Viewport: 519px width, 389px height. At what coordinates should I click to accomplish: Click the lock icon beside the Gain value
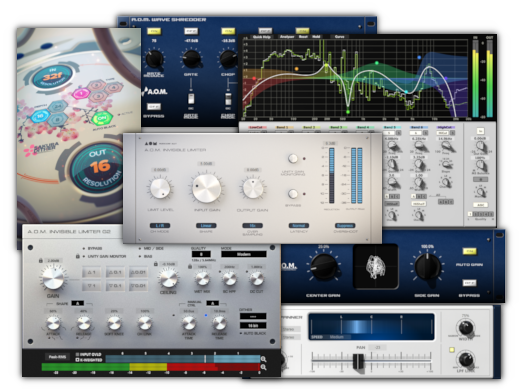[x=41, y=260]
